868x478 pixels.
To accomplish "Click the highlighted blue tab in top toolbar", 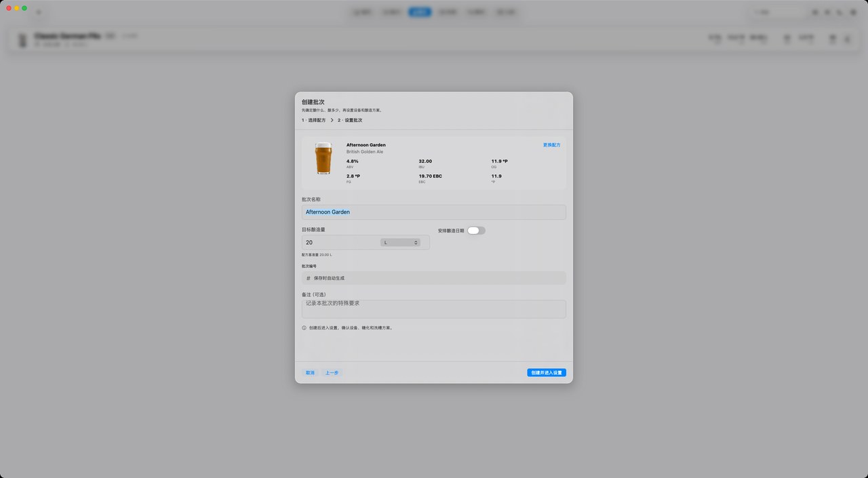I will pos(420,12).
